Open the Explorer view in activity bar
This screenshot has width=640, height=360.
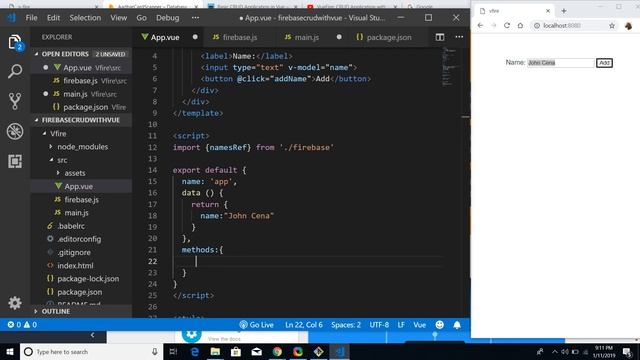tap(15, 42)
